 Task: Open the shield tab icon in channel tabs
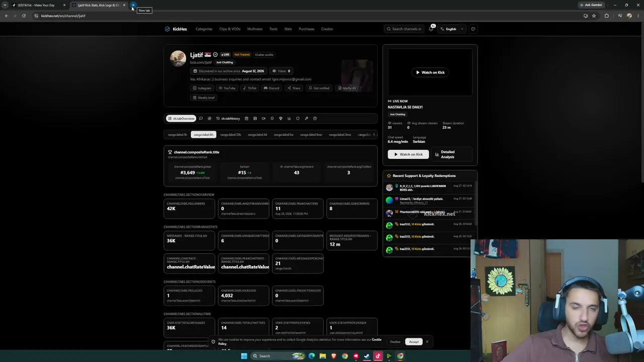coord(298,119)
